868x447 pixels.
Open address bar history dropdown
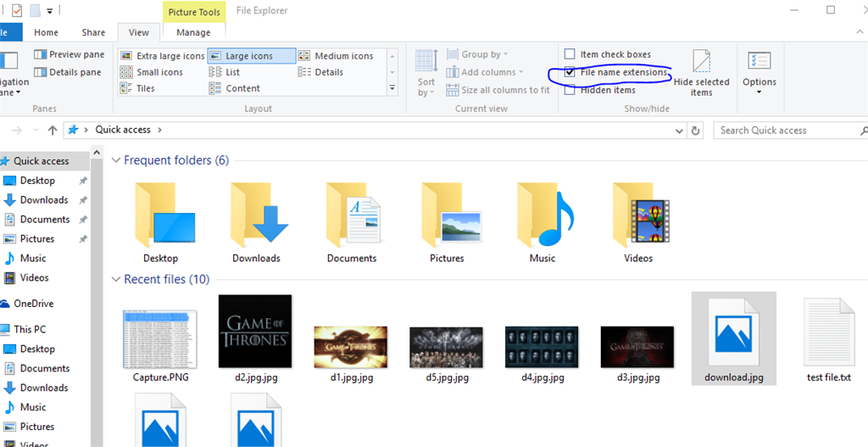click(680, 131)
